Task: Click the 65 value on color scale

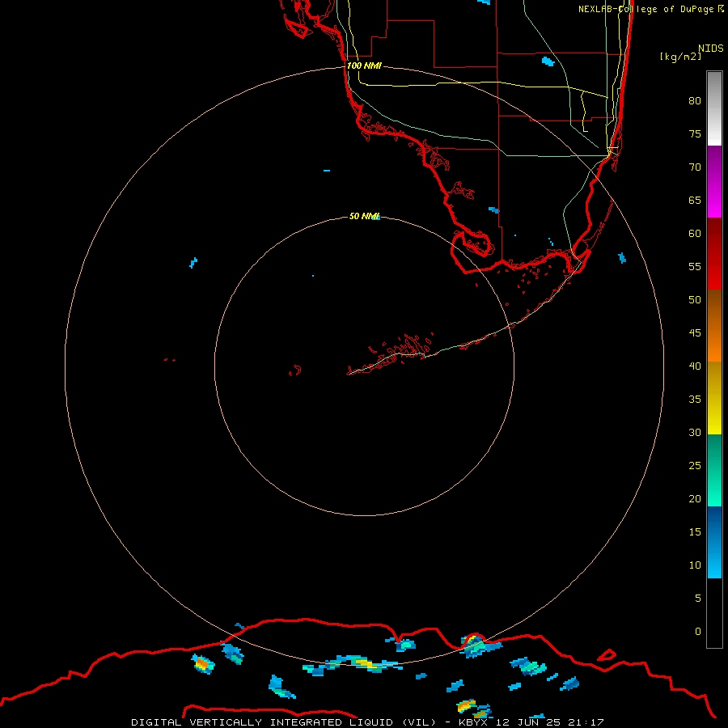Action: pos(695,200)
